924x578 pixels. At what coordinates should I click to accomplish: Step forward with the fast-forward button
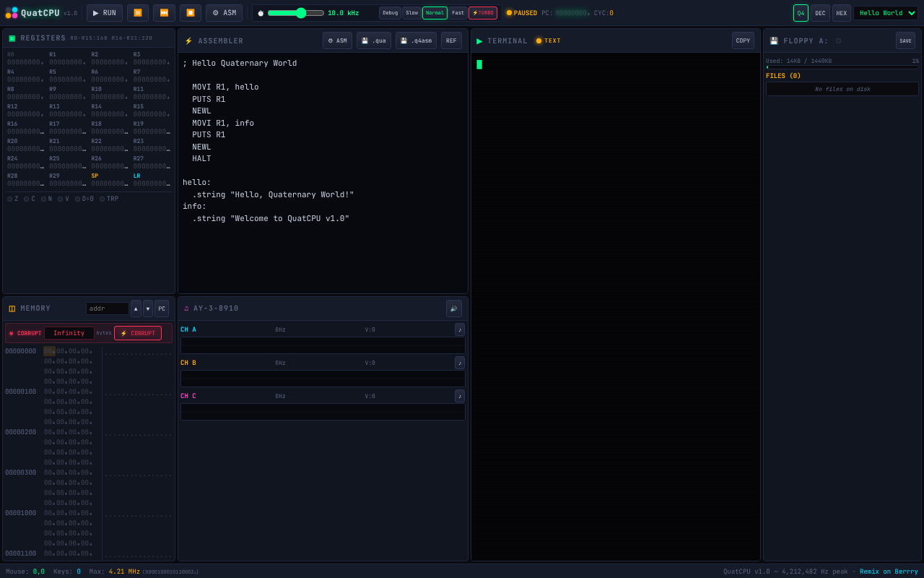click(164, 13)
